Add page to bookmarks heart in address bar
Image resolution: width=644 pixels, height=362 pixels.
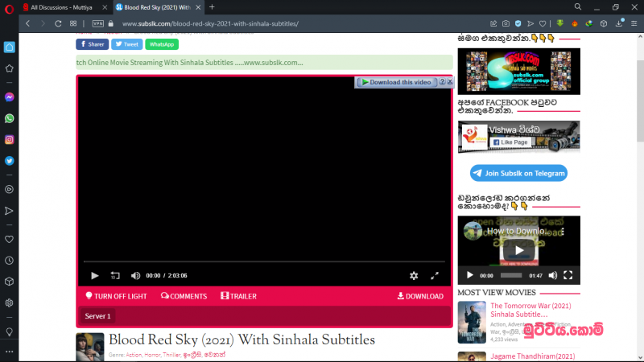(543, 24)
